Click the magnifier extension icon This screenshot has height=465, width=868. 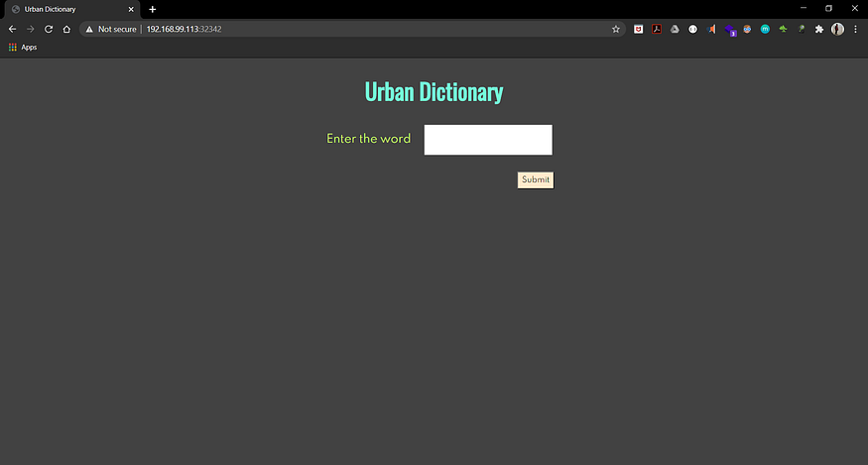coord(801,30)
